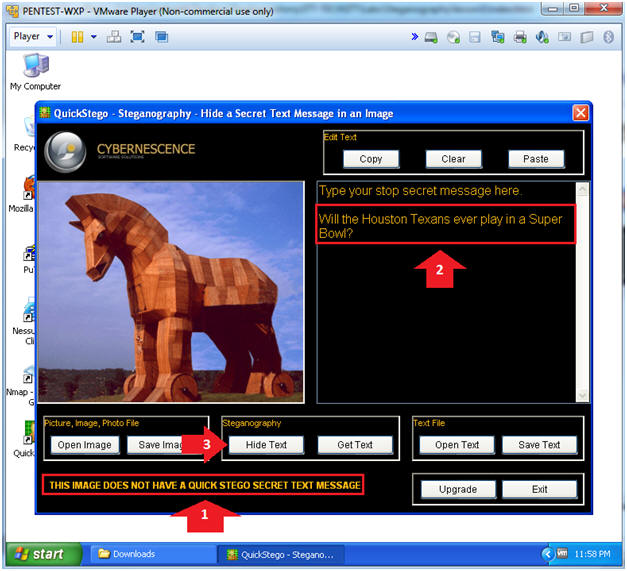627x571 pixels.
Task: Click the network adapter device icon
Action: (497, 37)
